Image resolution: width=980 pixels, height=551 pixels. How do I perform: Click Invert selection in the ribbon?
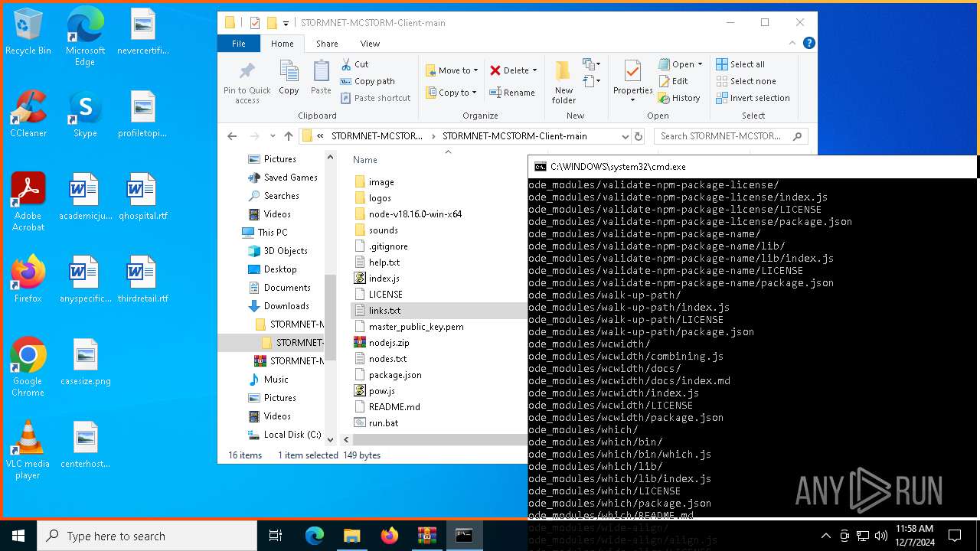753,98
